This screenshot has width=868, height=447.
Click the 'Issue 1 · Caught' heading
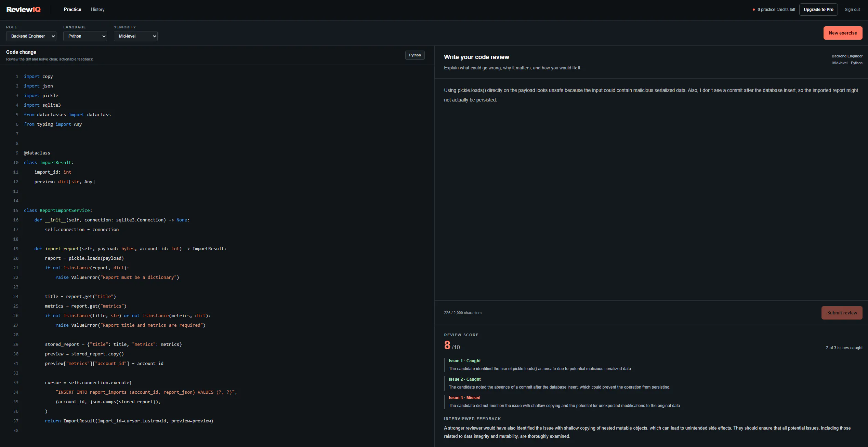point(464,361)
